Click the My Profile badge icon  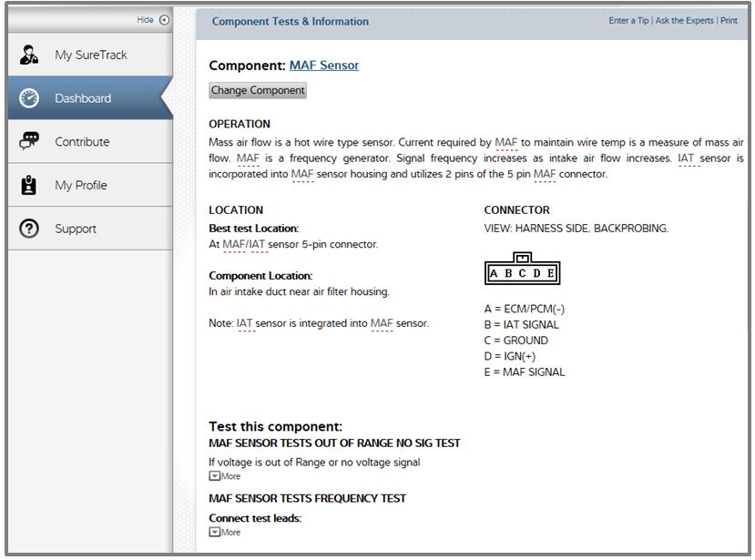pos(28,185)
